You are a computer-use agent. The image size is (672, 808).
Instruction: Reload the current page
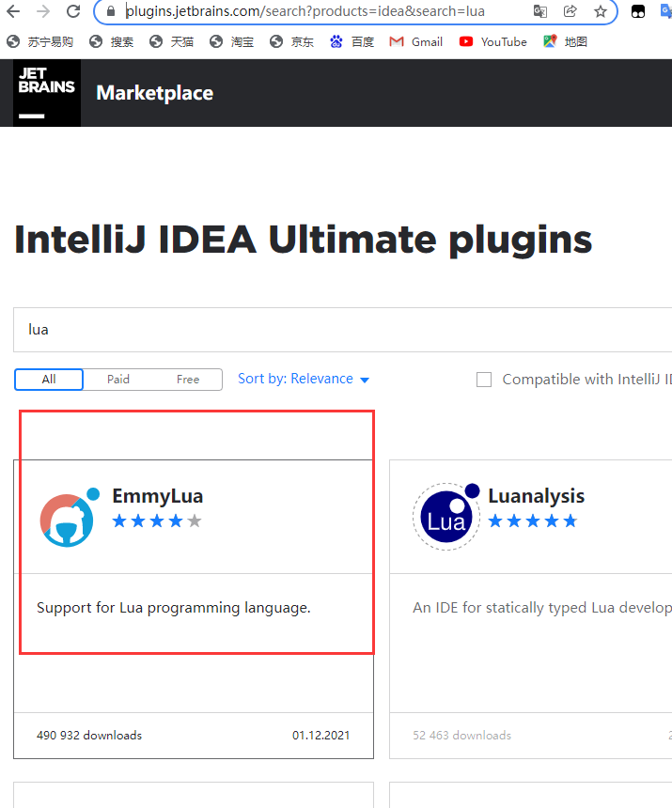pos(73,11)
